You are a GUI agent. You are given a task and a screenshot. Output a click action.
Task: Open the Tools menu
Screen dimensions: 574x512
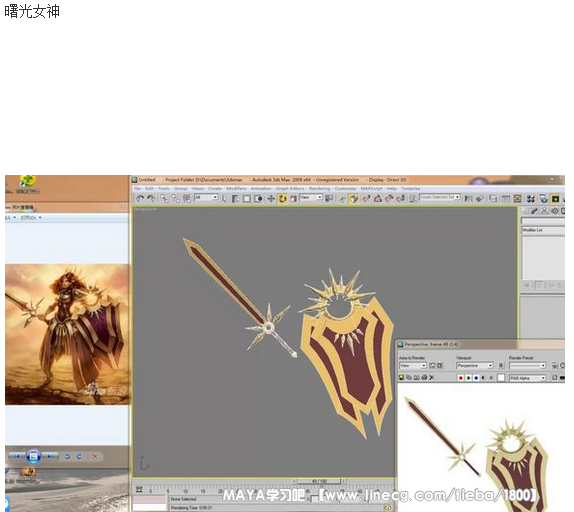pyautogui.click(x=164, y=188)
